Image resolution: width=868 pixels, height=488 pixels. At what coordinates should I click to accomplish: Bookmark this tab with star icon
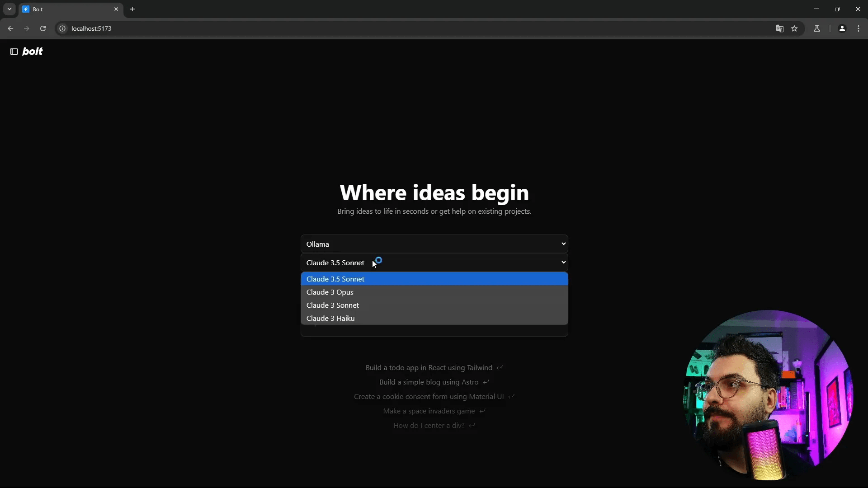tap(794, 28)
